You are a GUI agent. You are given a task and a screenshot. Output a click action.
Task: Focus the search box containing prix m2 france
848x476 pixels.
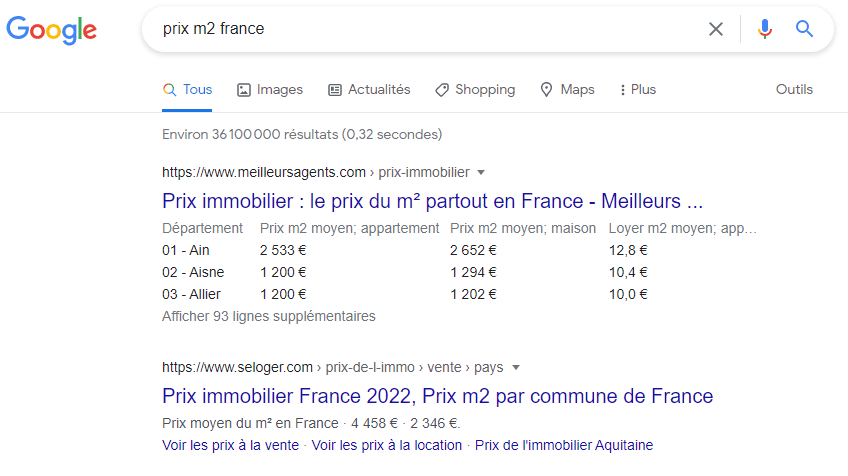tap(422, 29)
